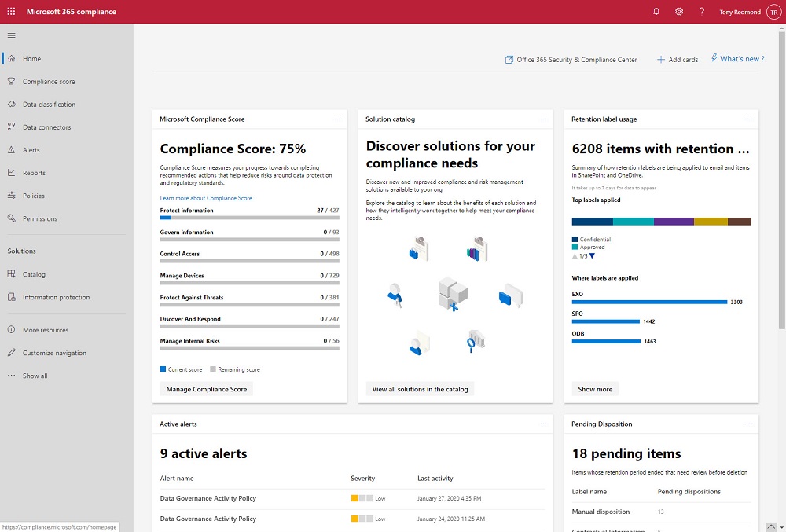
Task: Open Microsoft Compliance Score card options ellipsis
Action: tap(337, 119)
